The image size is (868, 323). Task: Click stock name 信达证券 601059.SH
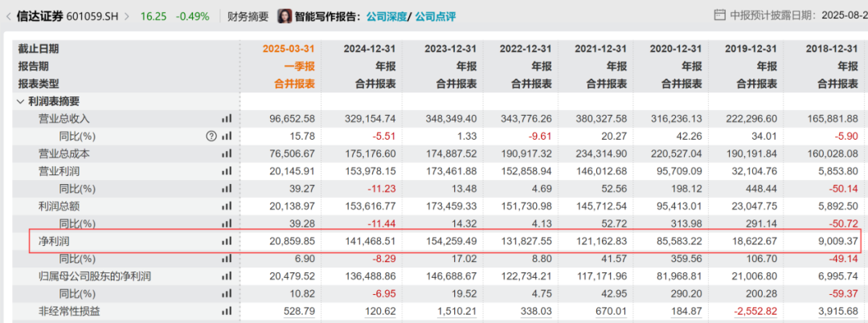tap(68, 17)
